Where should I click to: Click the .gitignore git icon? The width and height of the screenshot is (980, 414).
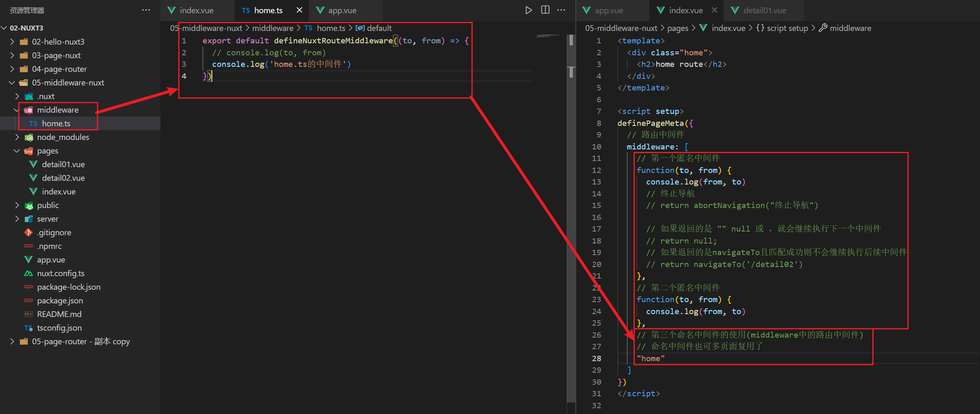(28, 232)
